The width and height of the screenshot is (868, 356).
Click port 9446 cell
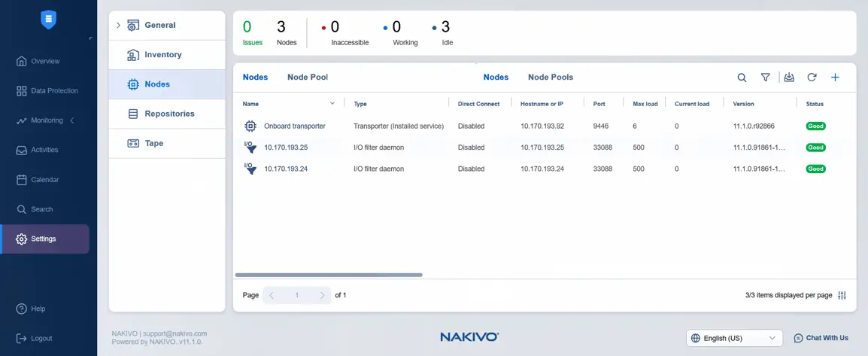tap(601, 126)
